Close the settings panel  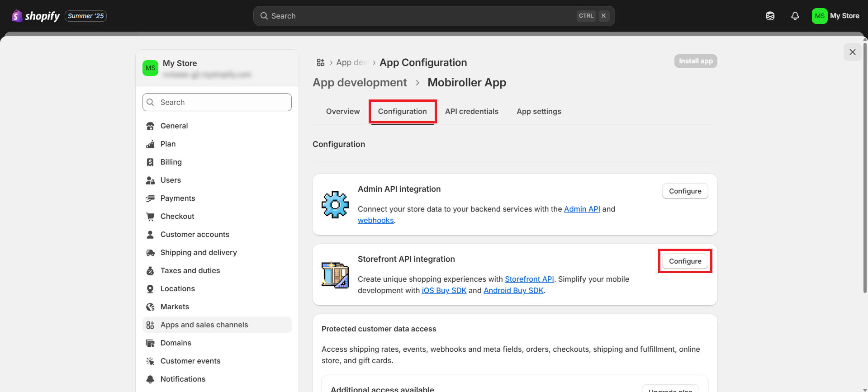853,52
